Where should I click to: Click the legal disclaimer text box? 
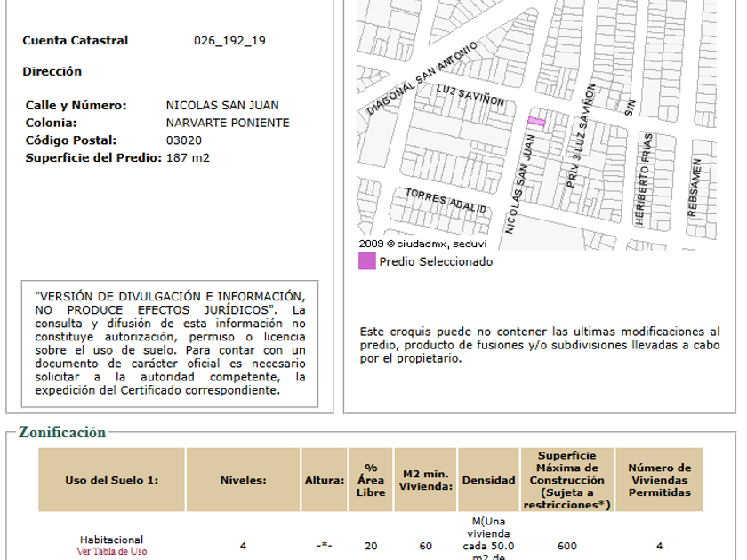170,344
